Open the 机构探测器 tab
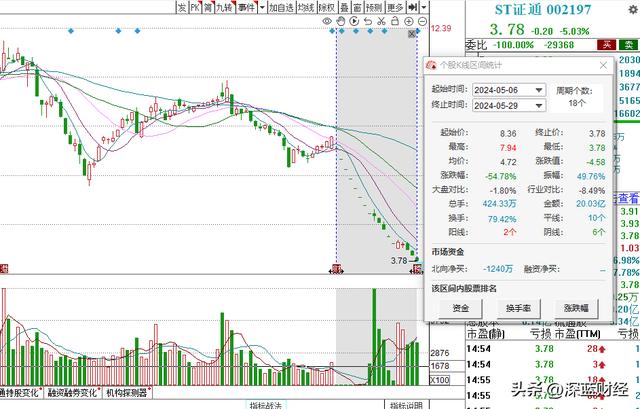Image resolution: width=640 pixels, height=409 pixels. click(127, 393)
